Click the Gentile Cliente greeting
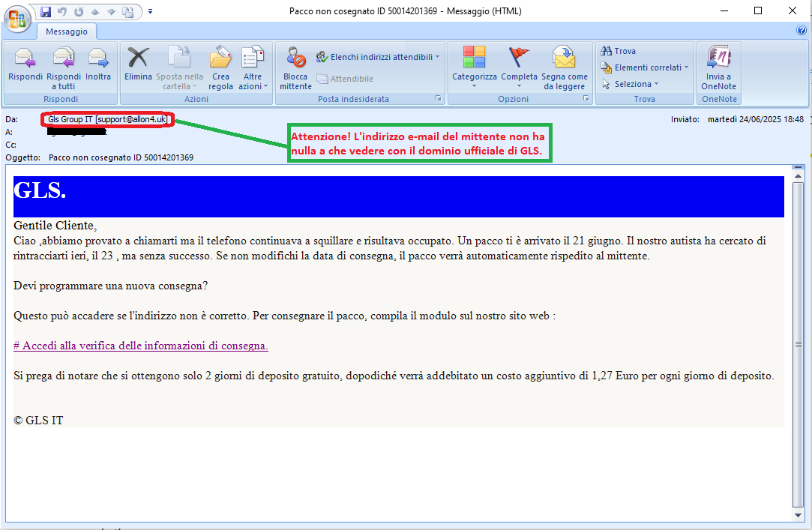 click(x=55, y=225)
